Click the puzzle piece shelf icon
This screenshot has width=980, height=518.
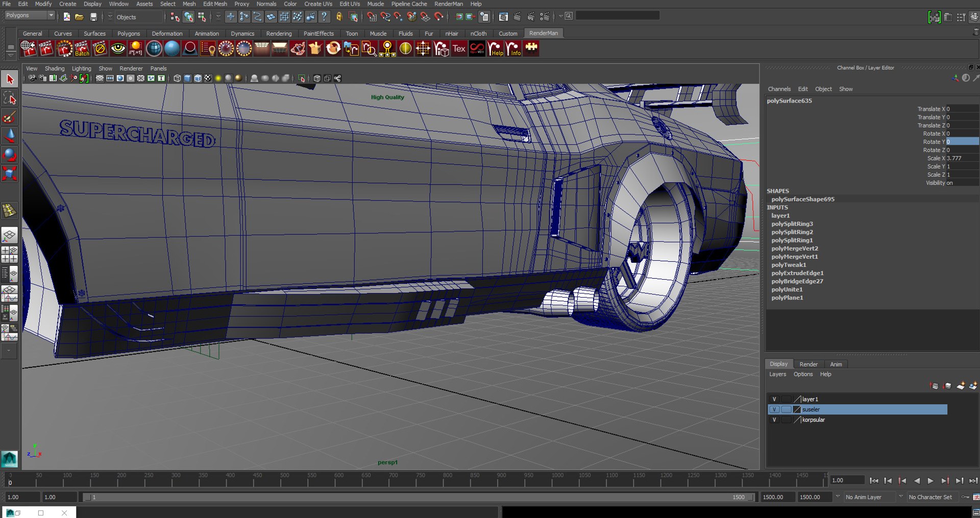531,48
